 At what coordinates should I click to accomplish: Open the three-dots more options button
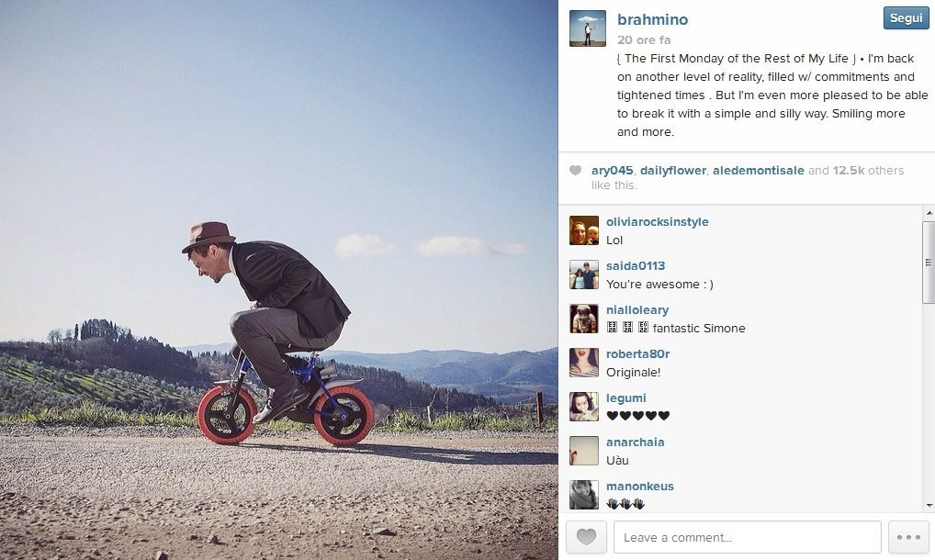tap(908, 537)
